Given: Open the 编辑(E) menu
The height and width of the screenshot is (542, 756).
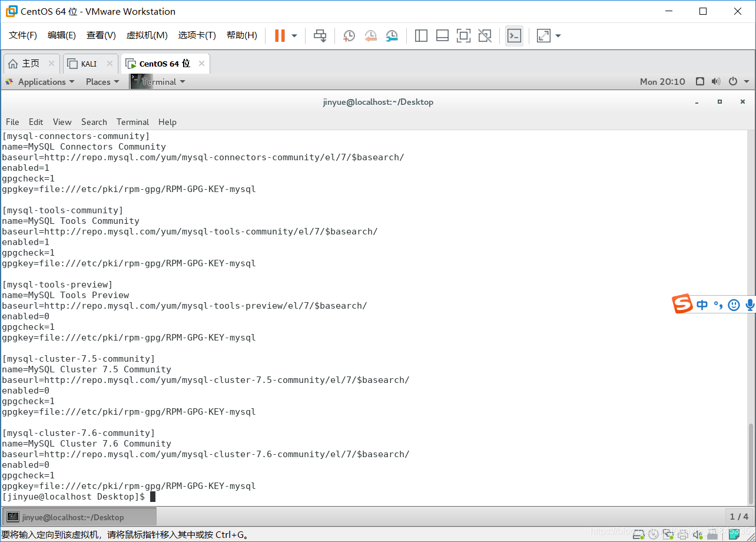Looking at the screenshot, I should tap(62, 35).
